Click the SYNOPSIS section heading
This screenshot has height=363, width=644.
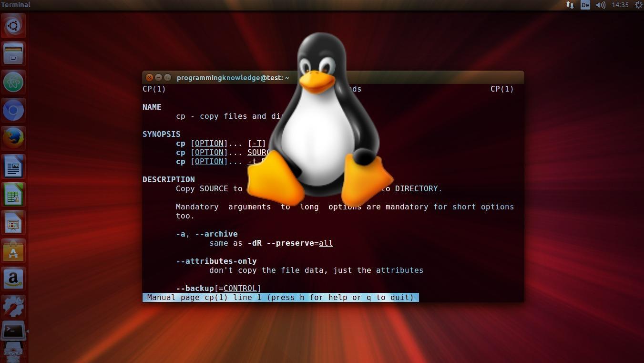point(162,134)
